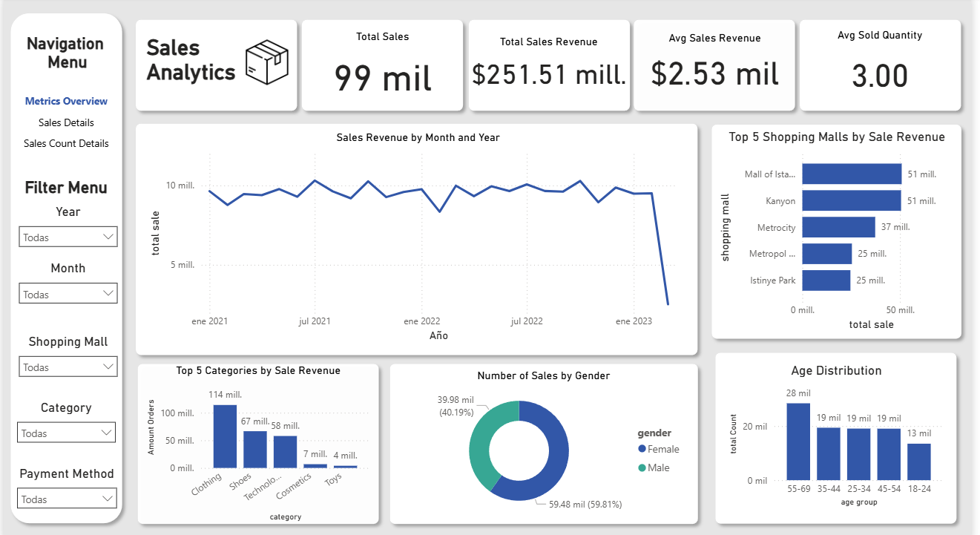Click the package box icon
Image resolution: width=980 pixels, height=535 pixels.
pyautogui.click(x=268, y=62)
